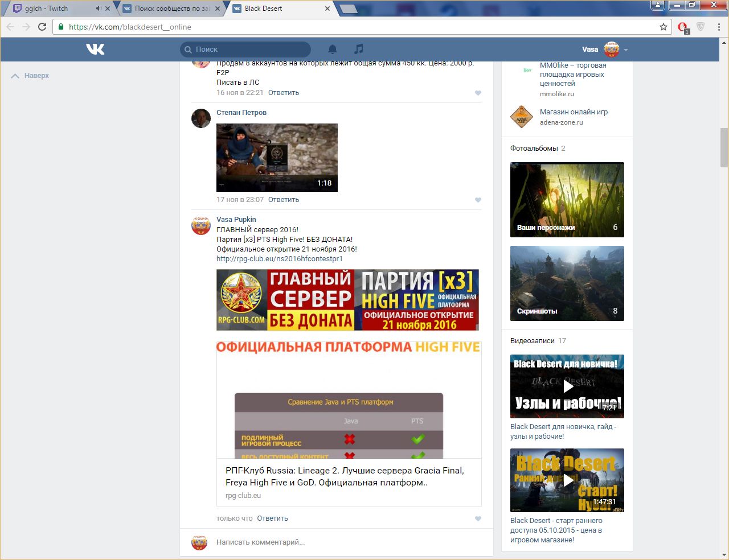Mute the gglch Twitch tab speaker icon
This screenshot has width=729, height=560.
tap(99, 9)
